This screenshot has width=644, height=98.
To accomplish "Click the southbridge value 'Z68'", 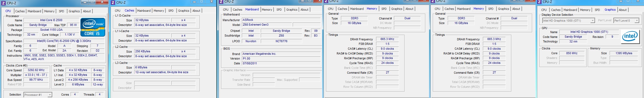I will (x=281, y=36).
